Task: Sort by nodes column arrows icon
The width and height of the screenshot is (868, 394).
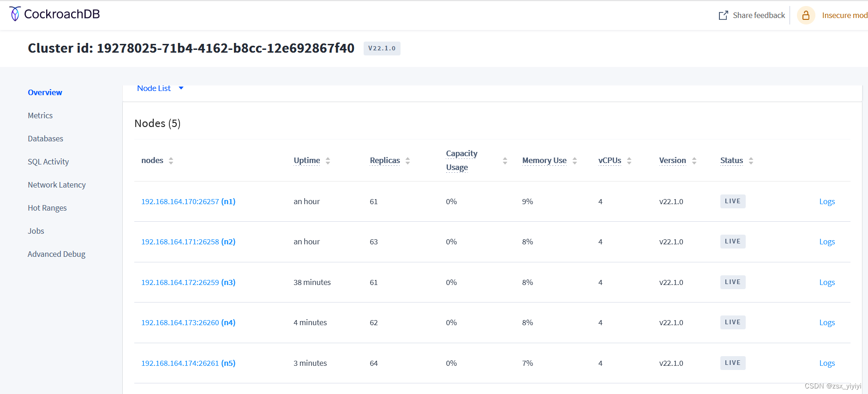Action: [x=171, y=161]
